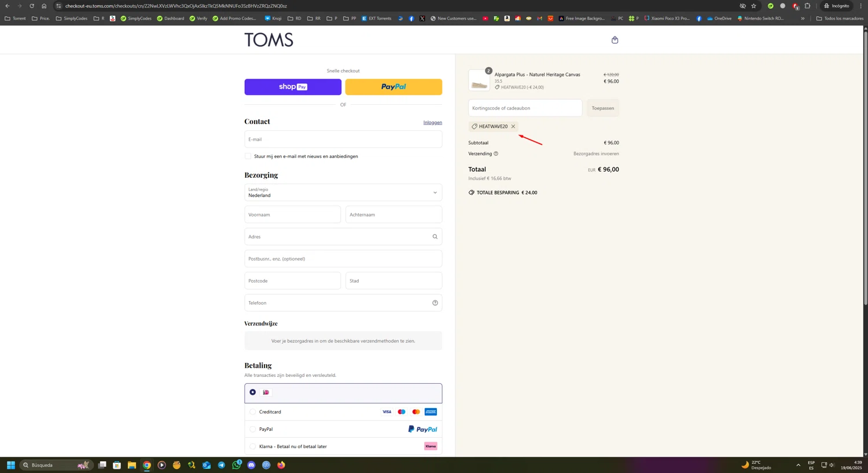This screenshot has width=868, height=473.
Task: Go to browser Home icon
Action: pyautogui.click(x=44, y=6)
